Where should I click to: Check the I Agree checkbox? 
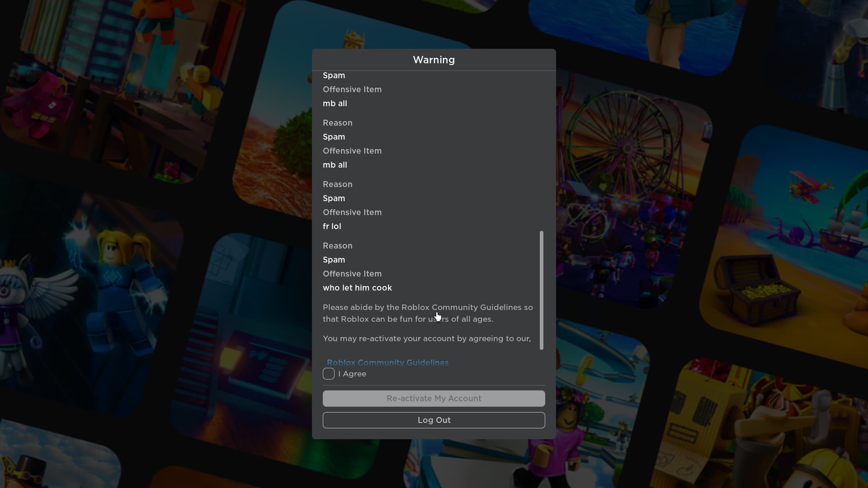click(329, 374)
